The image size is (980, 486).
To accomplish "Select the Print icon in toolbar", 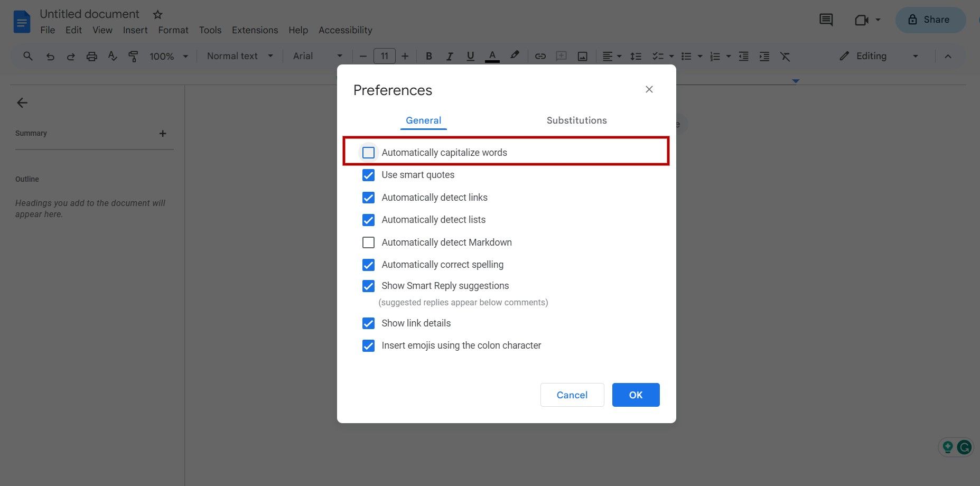I will point(92,56).
